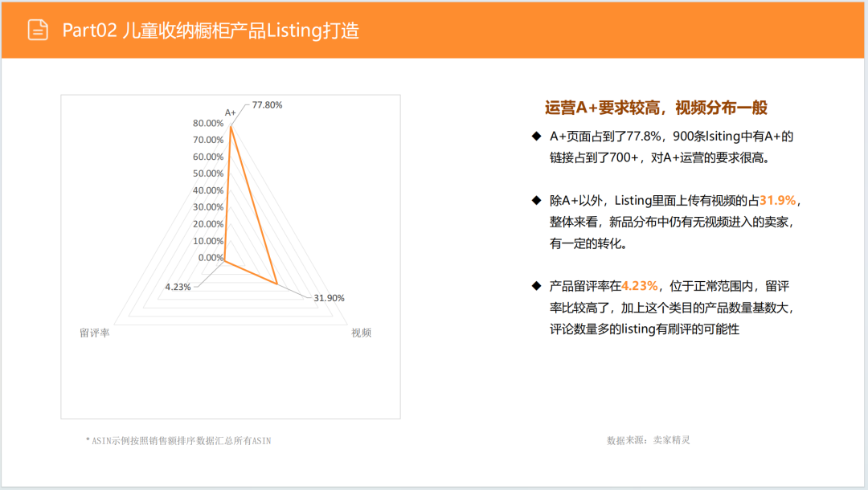
Task: Click the A+ vertex label on the radar chart
Action: [x=230, y=112]
